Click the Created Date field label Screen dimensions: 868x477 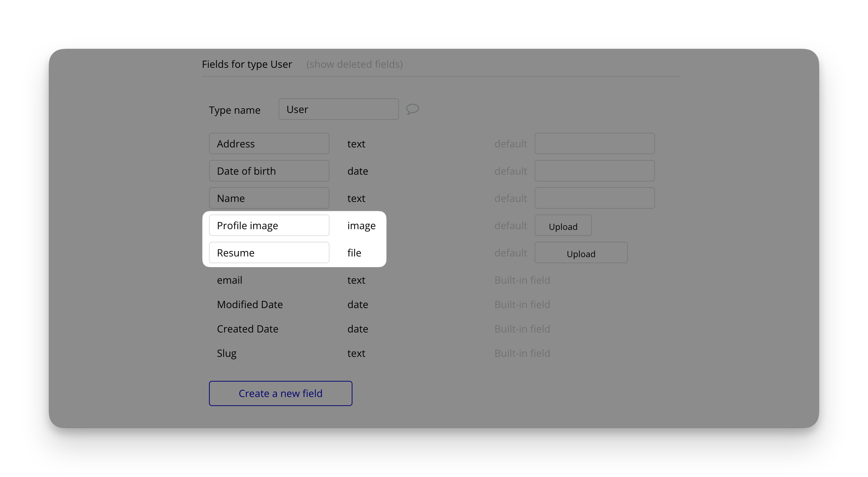(247, 329)
